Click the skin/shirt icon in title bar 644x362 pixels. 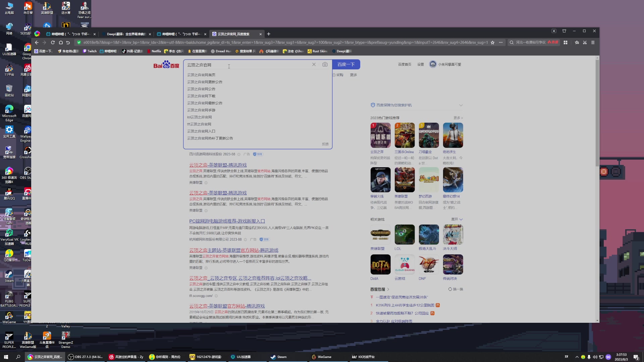click(564, 31)
